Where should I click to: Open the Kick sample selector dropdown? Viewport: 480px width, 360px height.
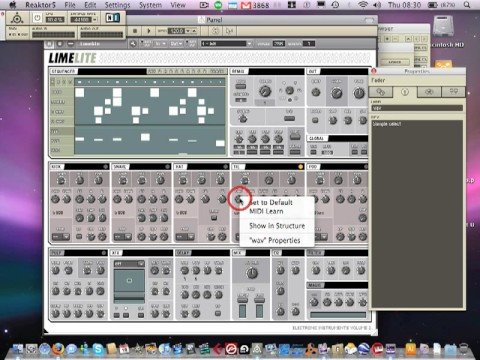click(x=61, y=237)
